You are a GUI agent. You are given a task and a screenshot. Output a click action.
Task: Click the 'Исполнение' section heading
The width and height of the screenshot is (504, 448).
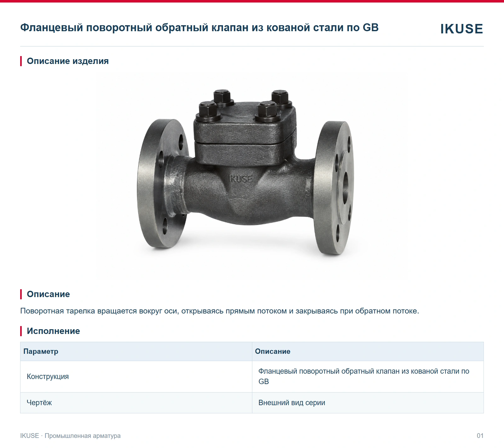pyautogui.click(x=53, y=331)
